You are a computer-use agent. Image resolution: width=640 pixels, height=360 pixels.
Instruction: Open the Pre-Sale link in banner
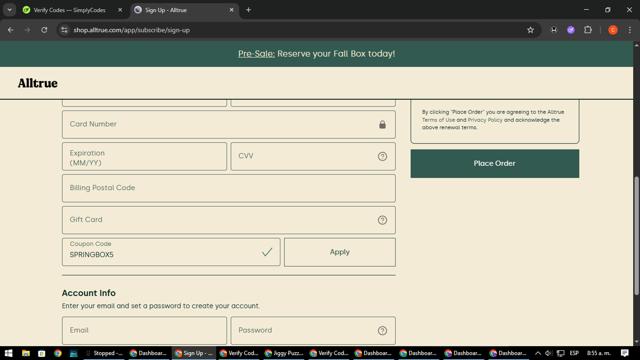pos(256,54)
